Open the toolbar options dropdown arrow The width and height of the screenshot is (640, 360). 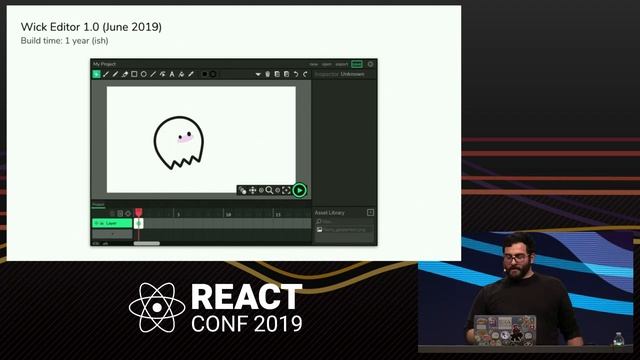(258, 74)
